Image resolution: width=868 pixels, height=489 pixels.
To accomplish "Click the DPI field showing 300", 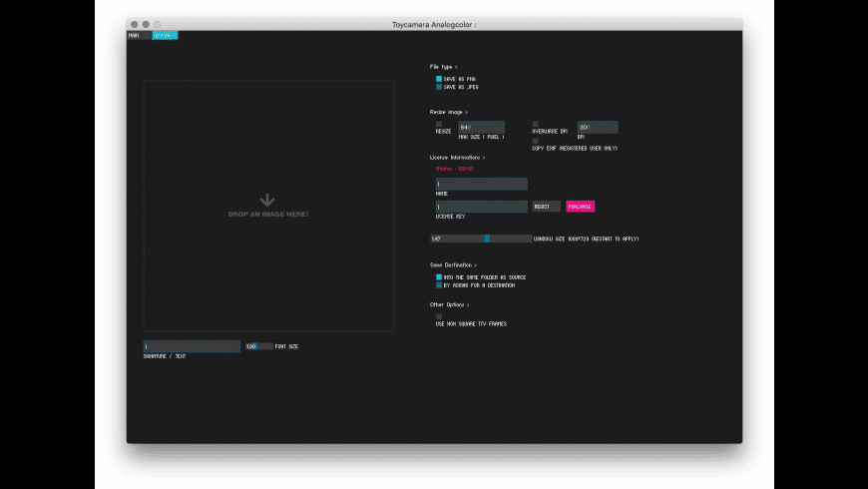I will click(598, 128).
